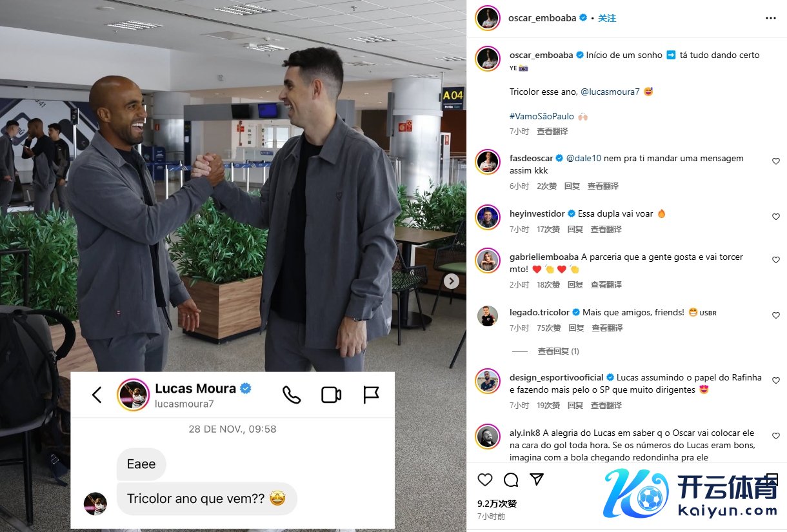
Task: Open the #VamoSãoPaulo hashtag
Action: point(541,116)
